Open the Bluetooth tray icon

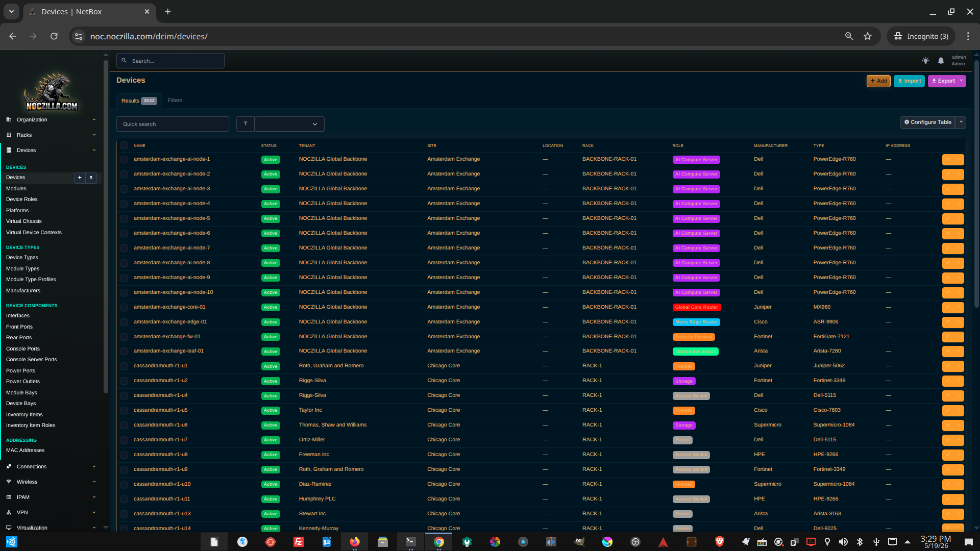coord(860,542)
